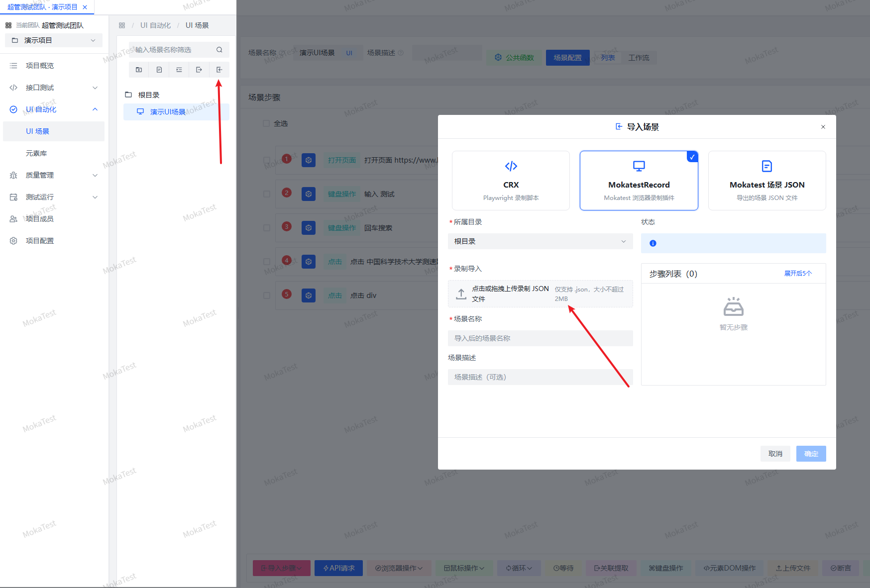This screenshot has height=588, width=870.
Task: Click the blue cube icon of step 1
Action: point(309,160)
